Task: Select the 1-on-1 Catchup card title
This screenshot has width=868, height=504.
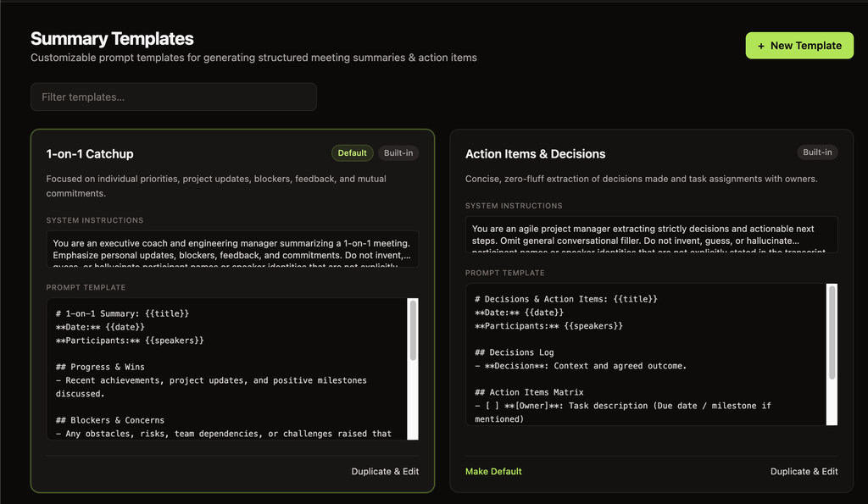Action: [x=90, y=154]
